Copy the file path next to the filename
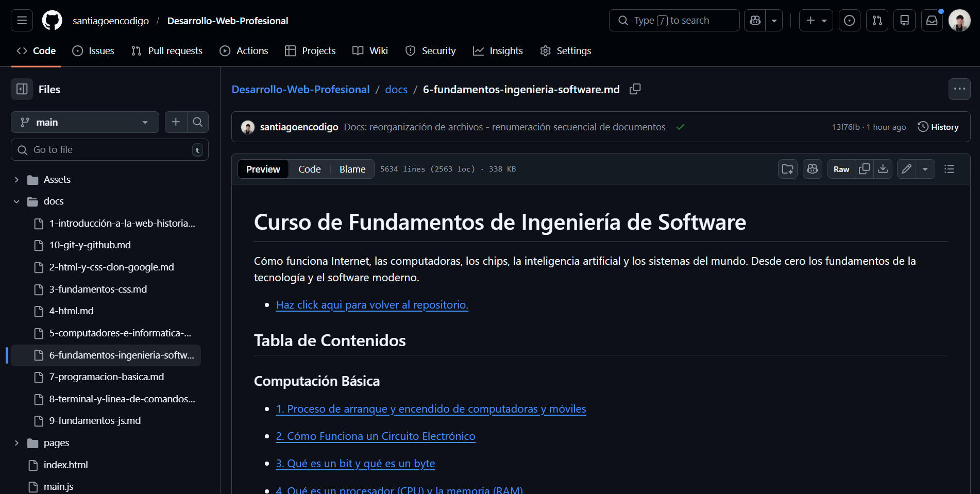The width and height of the screenshot is (980, 494). 635,89
